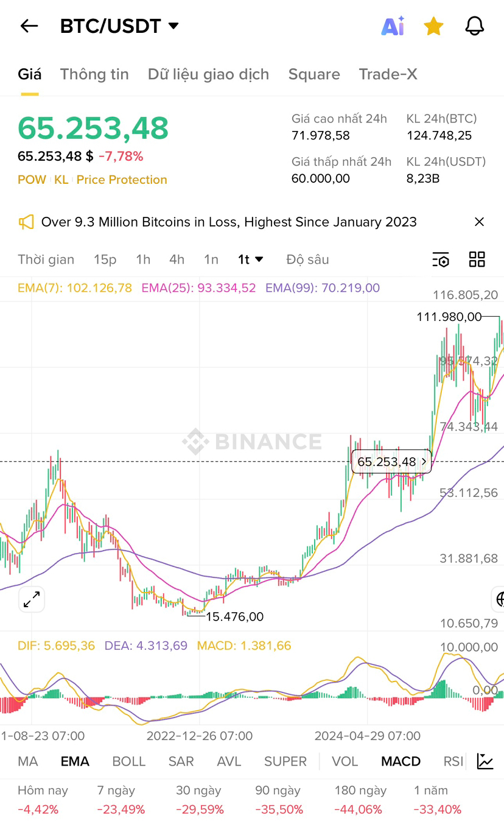Switch to Độ sâu depth chart
Screen dimensions: 504x821
pos(307,259)
